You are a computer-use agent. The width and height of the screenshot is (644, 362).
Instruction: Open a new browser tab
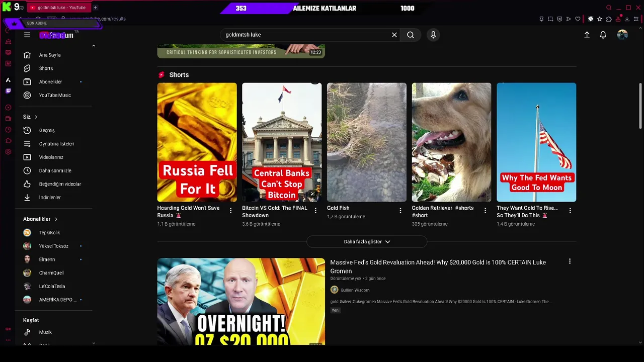[95, 8]
